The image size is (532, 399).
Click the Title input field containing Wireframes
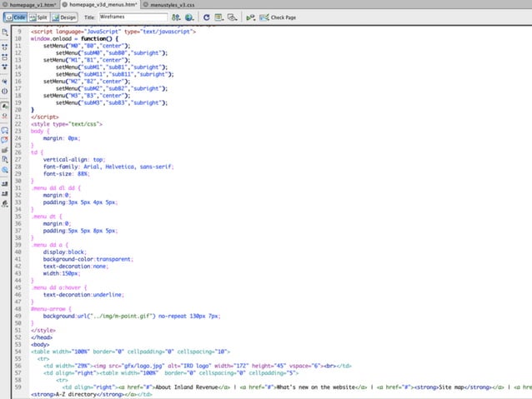[x=133, y=17]
